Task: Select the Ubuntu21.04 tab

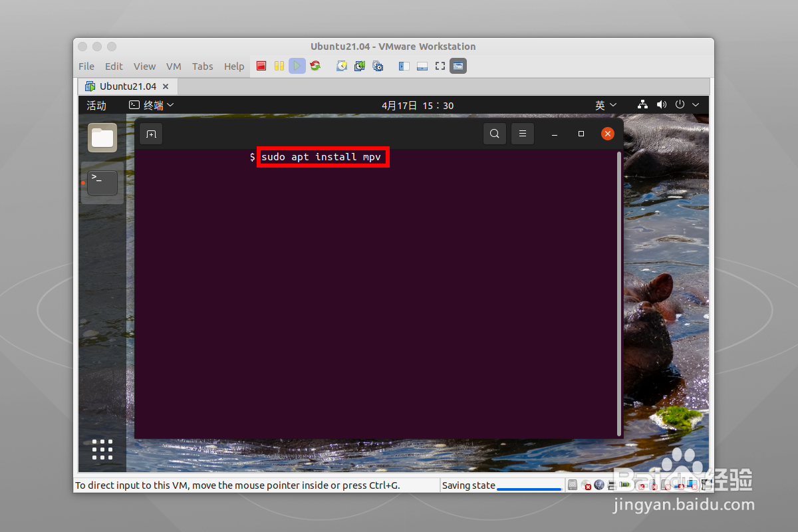Action: [x=128, y=86]
